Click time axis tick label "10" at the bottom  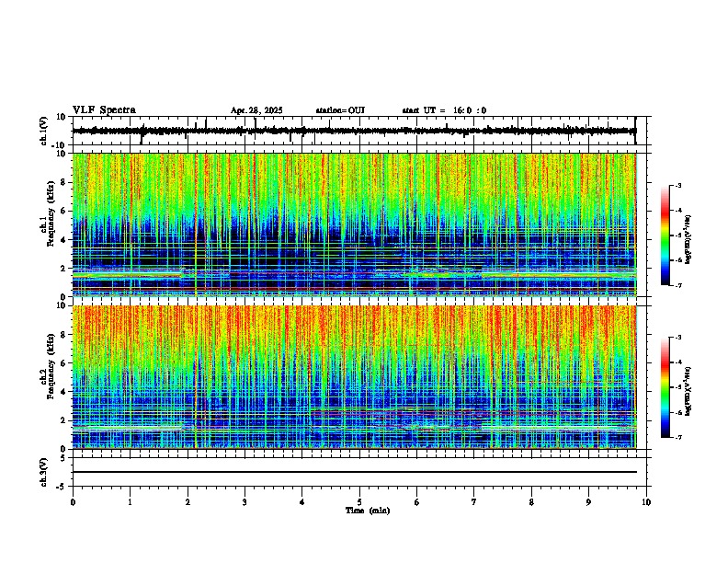(x=646, y=502)
